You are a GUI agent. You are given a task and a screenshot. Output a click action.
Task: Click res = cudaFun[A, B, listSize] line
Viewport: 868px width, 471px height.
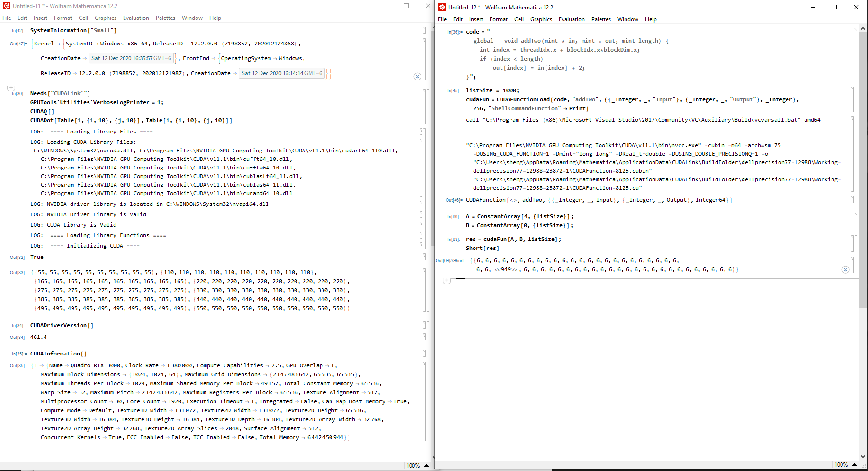514,239
